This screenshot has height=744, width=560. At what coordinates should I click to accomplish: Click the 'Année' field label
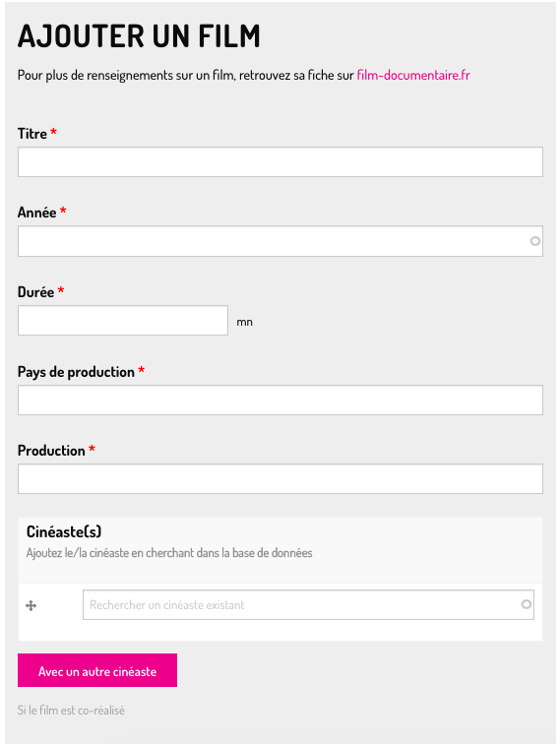click(37, 213)
